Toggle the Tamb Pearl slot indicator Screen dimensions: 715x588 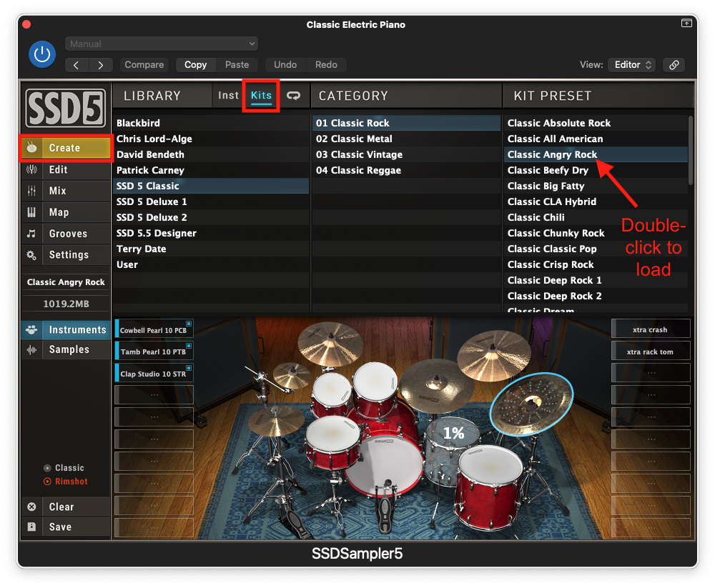tap(188, 346)
